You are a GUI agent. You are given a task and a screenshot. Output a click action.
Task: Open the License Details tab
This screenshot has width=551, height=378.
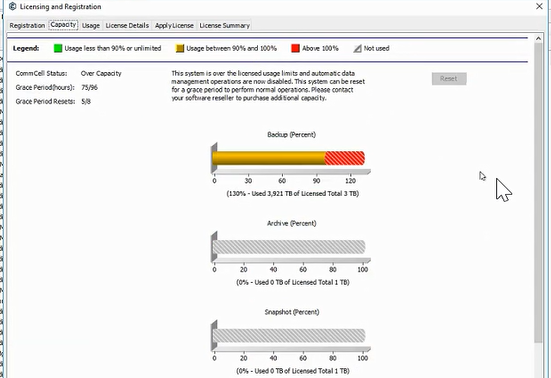pos(127,25)
